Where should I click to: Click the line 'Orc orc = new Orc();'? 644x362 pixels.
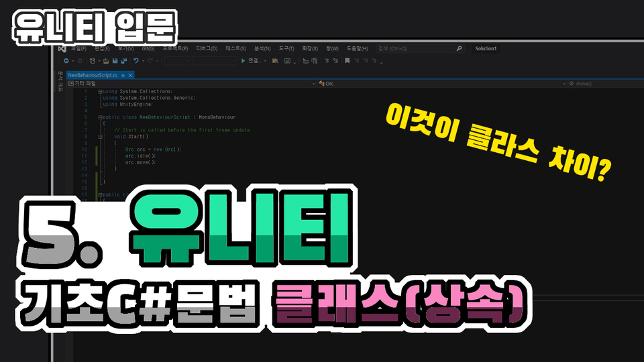(153, 149)
